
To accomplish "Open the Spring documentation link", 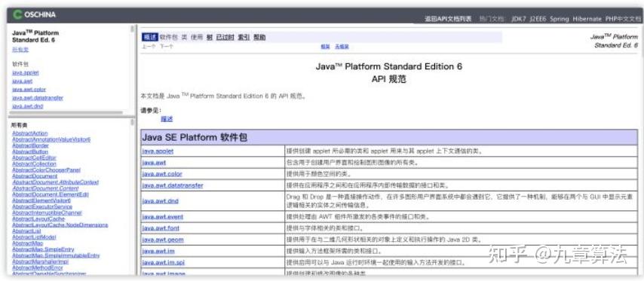I will tap(560, 19).
